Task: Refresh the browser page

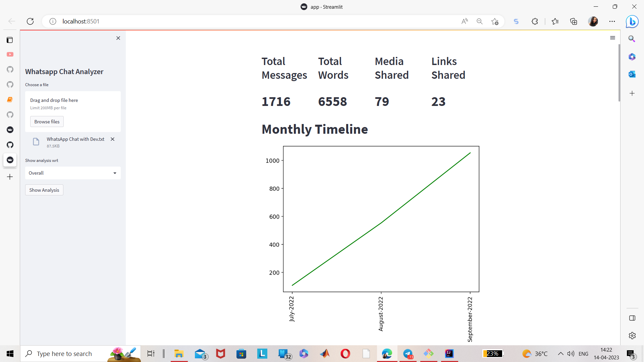Action: pyautogui.click(x=30, y=21)
